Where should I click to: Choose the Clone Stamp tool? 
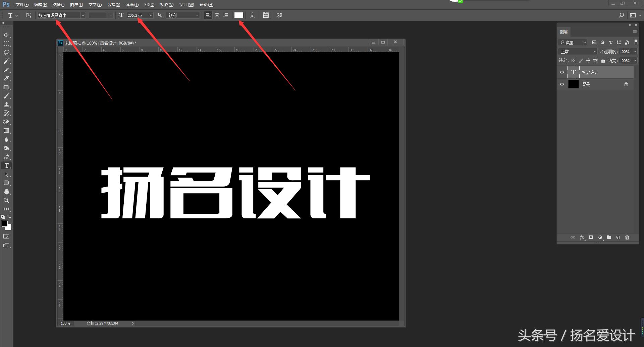7,105
